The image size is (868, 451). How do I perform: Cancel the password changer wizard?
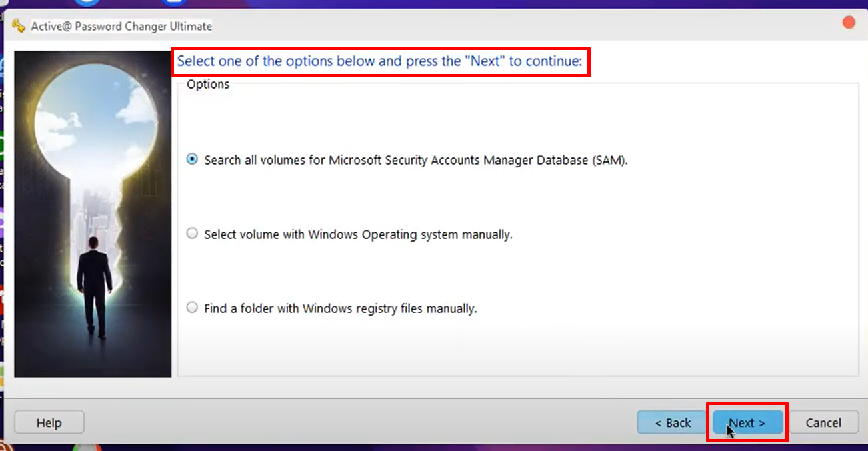pyautogui.click(x=823, y=422)
